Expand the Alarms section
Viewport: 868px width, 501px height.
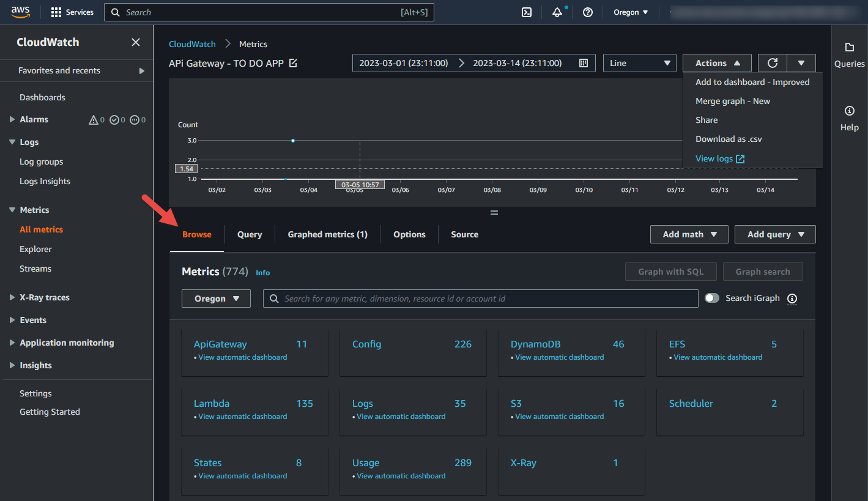coord(12,119)
